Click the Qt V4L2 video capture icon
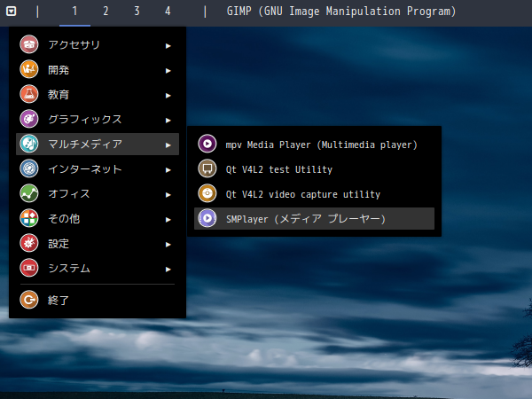 (x=207, y=193)
